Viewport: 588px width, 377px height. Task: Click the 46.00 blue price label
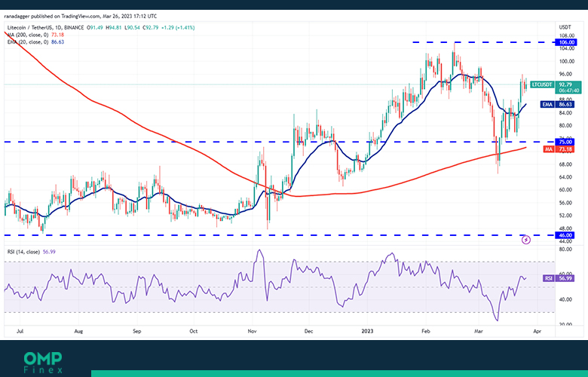click(x=566, y=235)
